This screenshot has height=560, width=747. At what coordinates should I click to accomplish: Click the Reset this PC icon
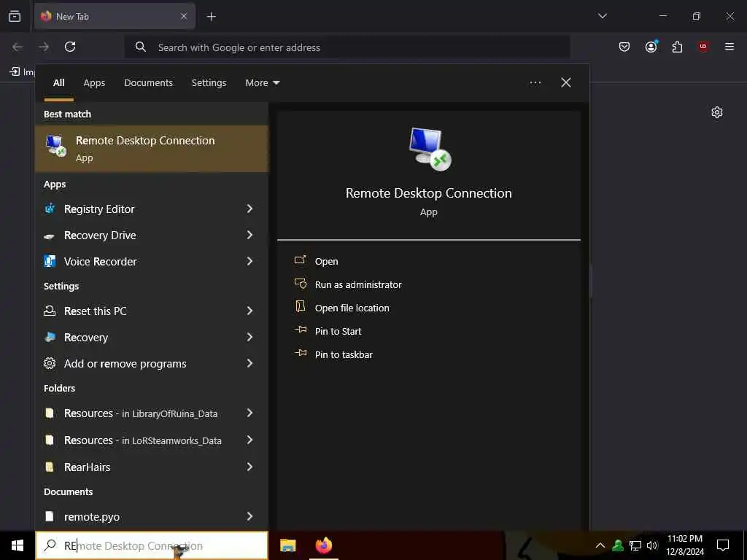coord(50,311)
